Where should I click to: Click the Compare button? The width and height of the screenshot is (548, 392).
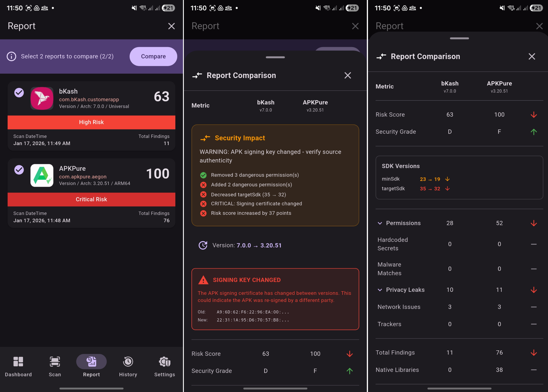[153, 56]
